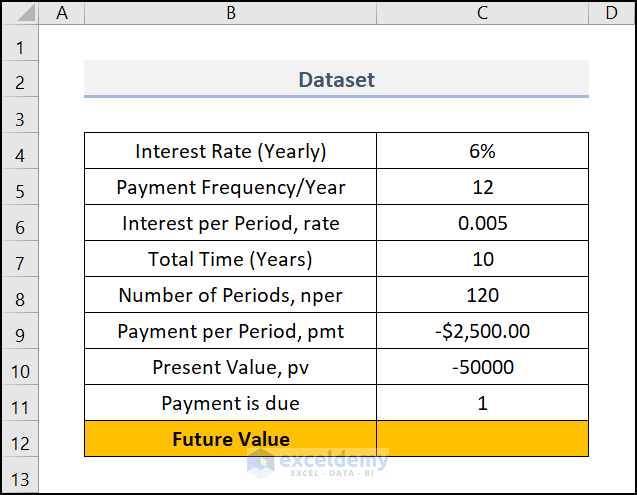Select column B header
The image size is (637, 495).
pos(230,13)
